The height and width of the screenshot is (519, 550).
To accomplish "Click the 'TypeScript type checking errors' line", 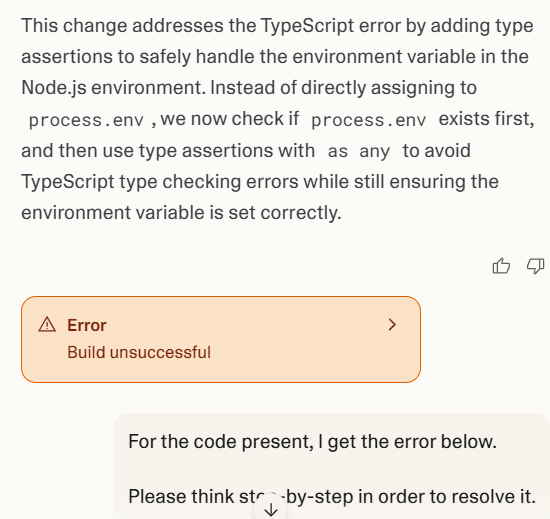I will (260, 182).
